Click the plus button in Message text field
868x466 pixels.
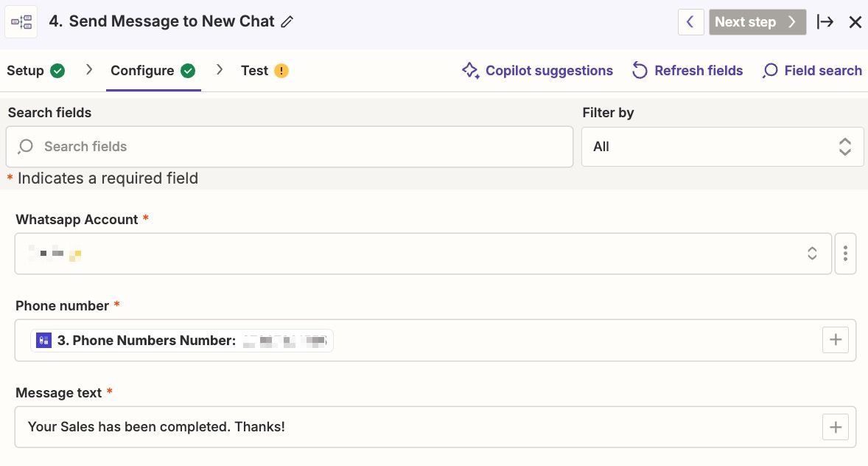tap(836, 427)
